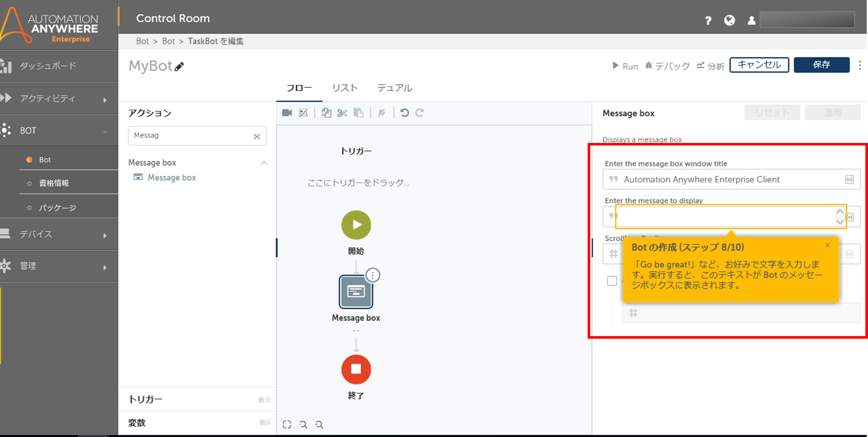This screenshot has height=437, width=868.
Task: Click the message field scroll stepper arrows
Action: 840,217
